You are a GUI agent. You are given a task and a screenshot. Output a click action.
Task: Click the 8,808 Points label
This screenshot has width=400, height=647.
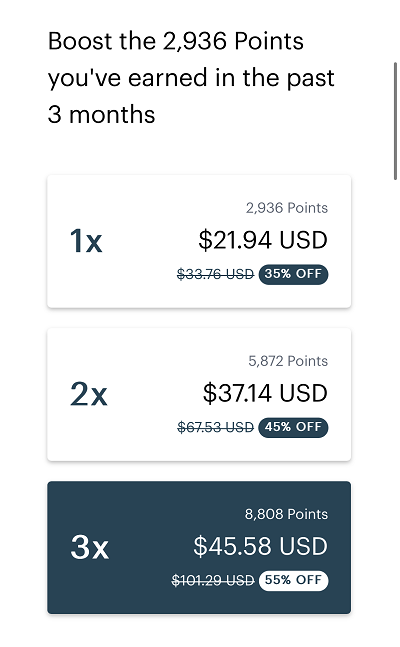286,514
